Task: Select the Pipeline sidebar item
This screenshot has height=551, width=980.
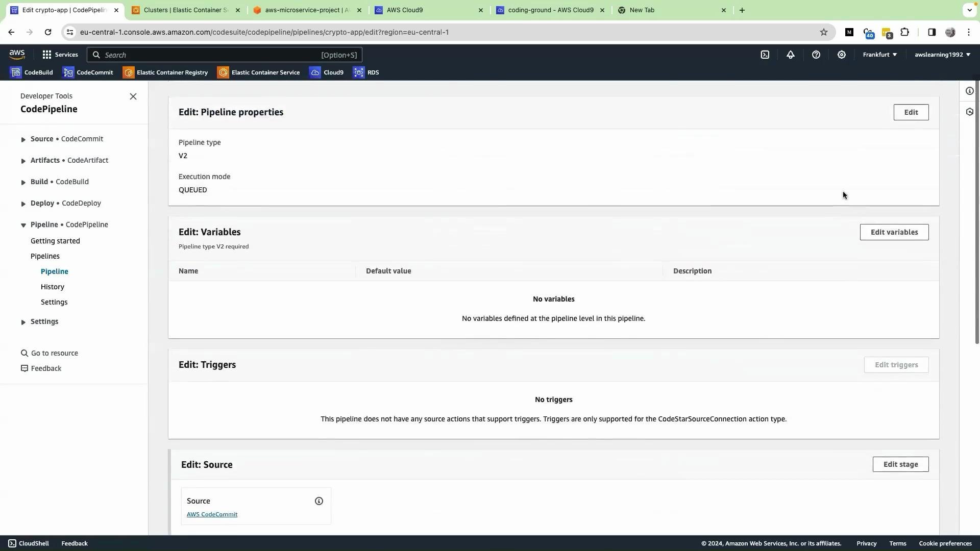Action: click(x=55, y=272)
